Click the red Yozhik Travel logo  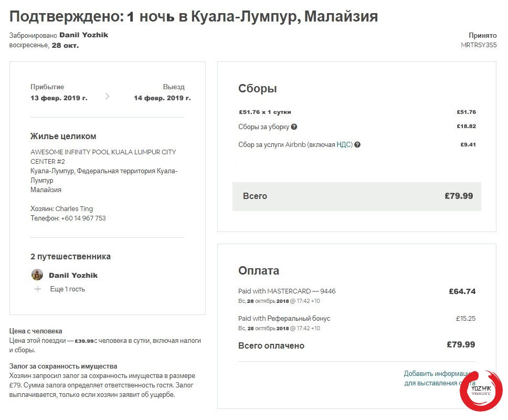pyautogui.click(x=481, y=390)
